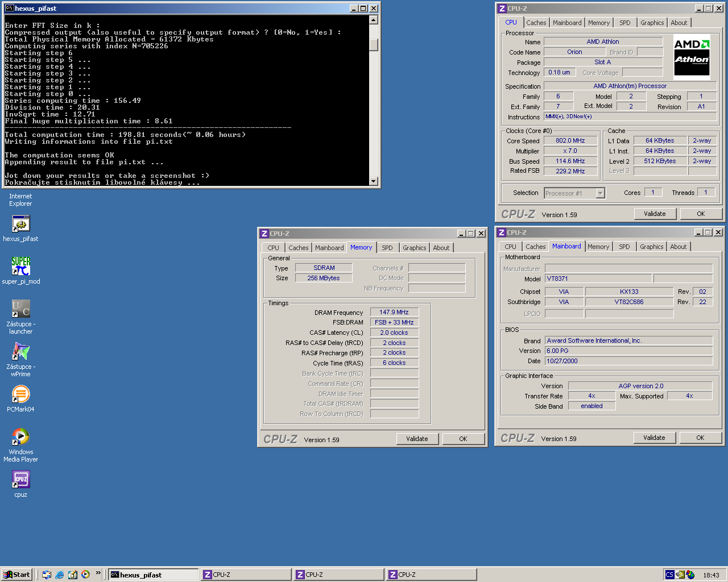Screen dimensions: 728x582
Task: Open the Zástupce - launcher desktop shortcut
Action: pos(20,317)
